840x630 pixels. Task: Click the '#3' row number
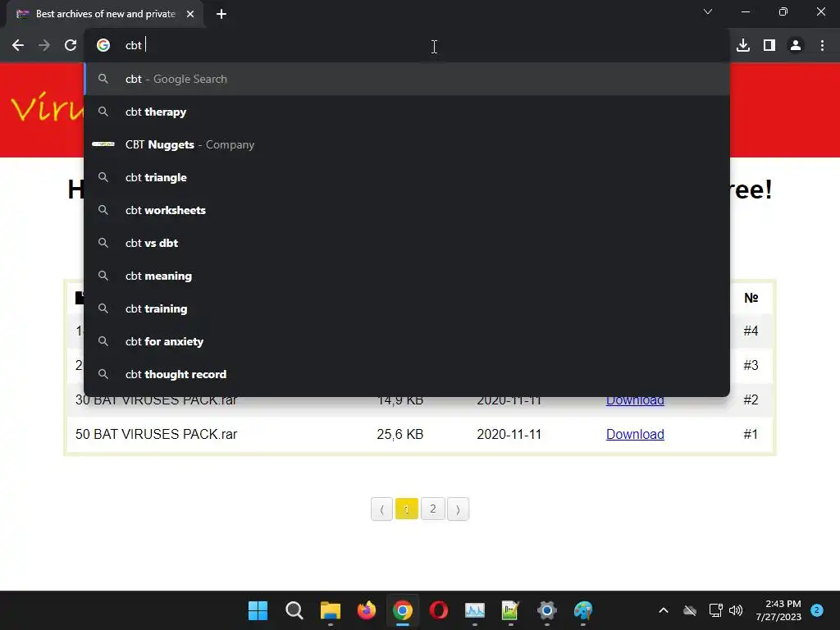751,365
